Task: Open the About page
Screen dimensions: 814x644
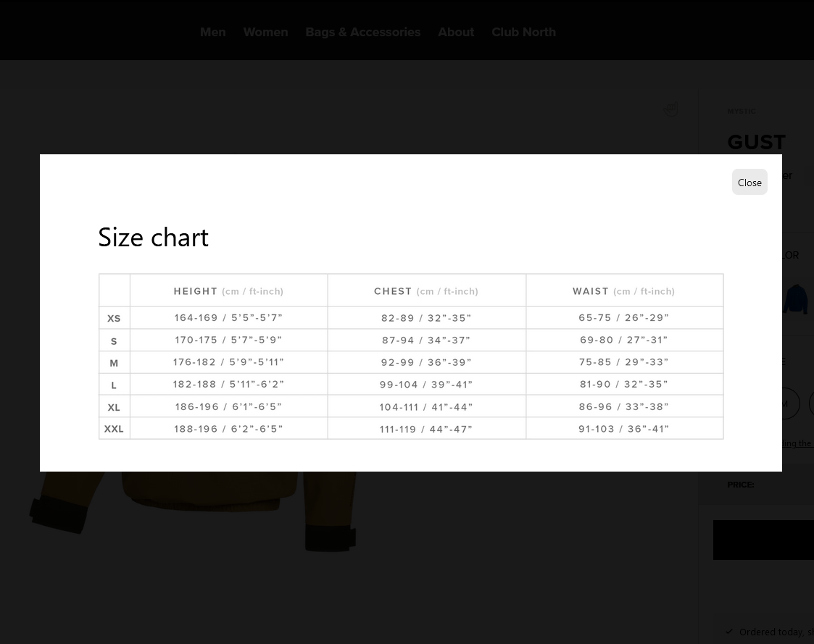Action: (455, 32)
